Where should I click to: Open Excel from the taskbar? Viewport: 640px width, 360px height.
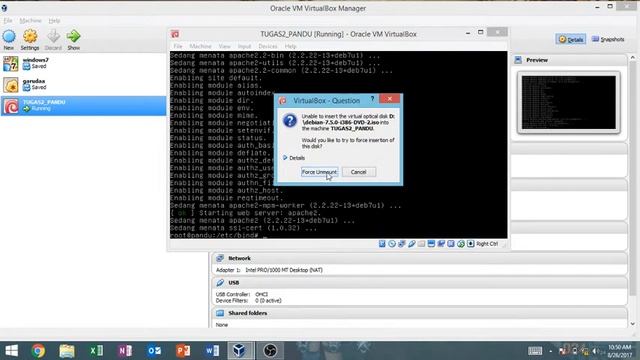96,351
